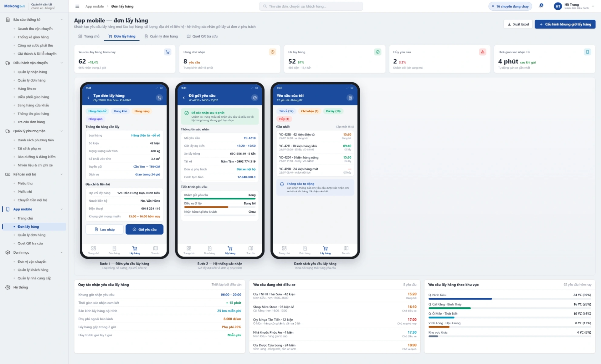
Task: Select Shop Mira Store pending request row
Action: point(335,309)
